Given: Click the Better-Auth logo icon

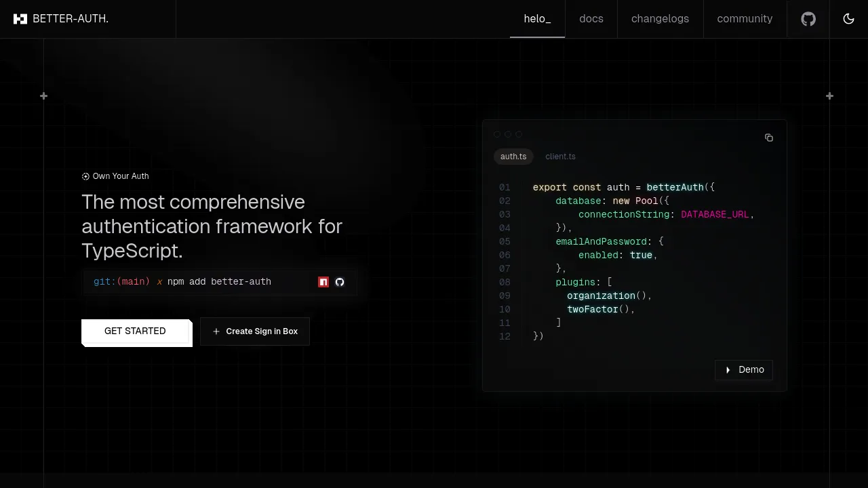Looking at the screenshot, I should (x=20, y=19).
